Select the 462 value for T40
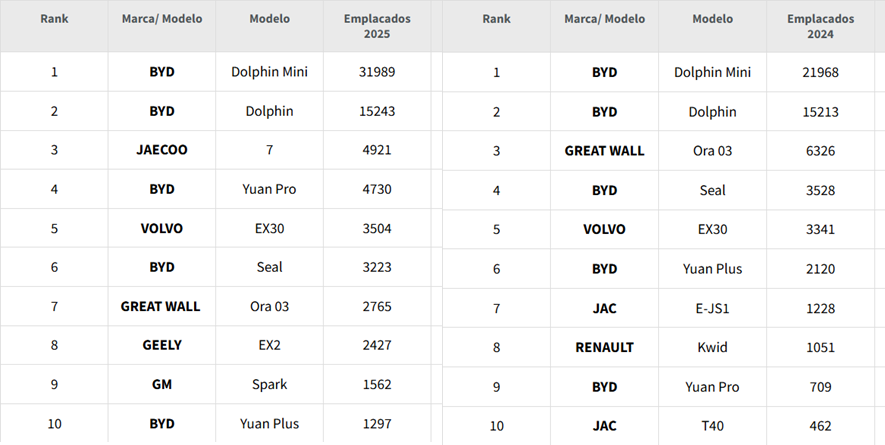Image resolution: width=885 pixels, height=445 pixels. [x=820, y=426]
